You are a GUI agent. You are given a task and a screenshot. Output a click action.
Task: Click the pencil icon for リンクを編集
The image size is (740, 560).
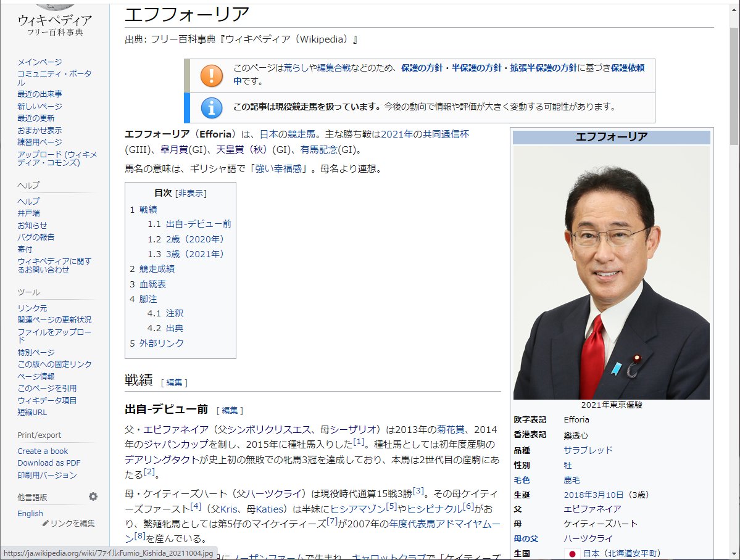tap(44, 523)
